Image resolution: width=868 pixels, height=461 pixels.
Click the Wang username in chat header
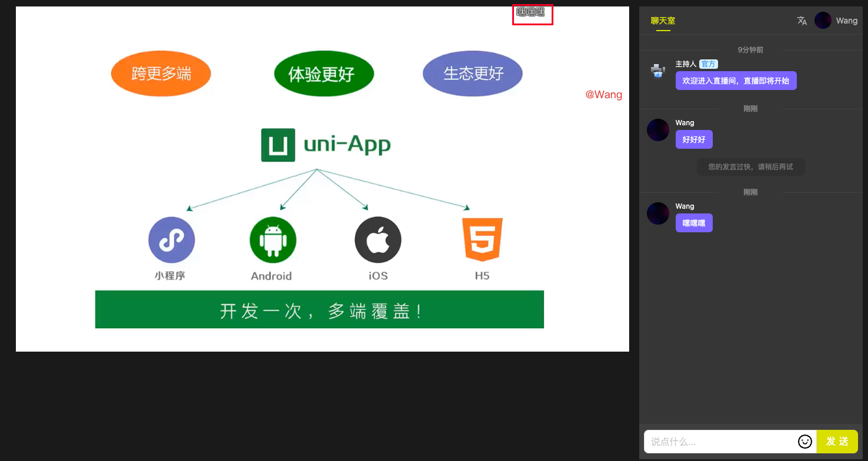[846, 21]
